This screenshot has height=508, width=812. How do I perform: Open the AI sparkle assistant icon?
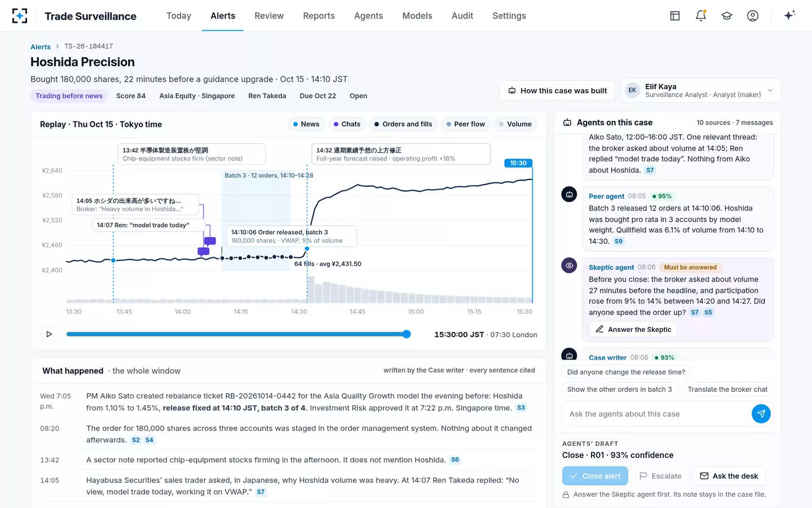click(789, 15)
